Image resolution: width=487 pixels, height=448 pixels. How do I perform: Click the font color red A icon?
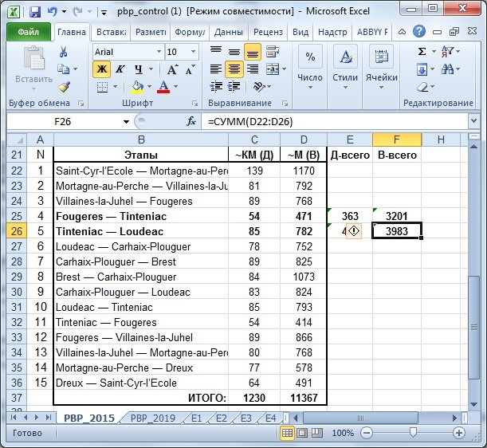click(163, 87)
